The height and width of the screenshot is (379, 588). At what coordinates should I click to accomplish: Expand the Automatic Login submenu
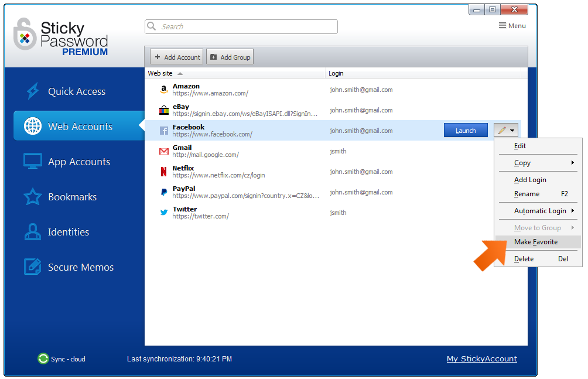573,210
